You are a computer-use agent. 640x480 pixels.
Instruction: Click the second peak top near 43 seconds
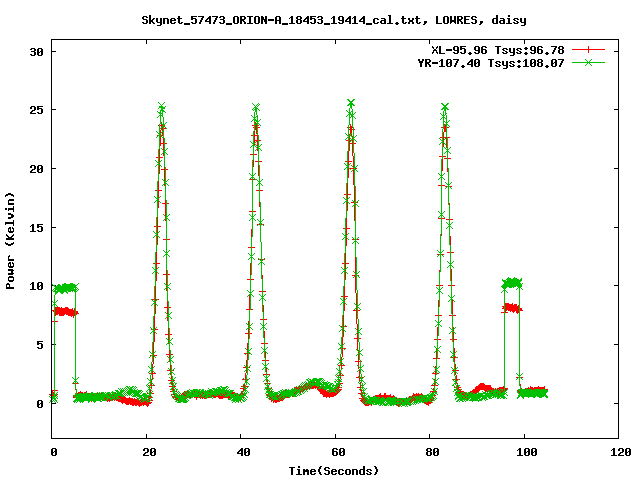pos(256,108)
